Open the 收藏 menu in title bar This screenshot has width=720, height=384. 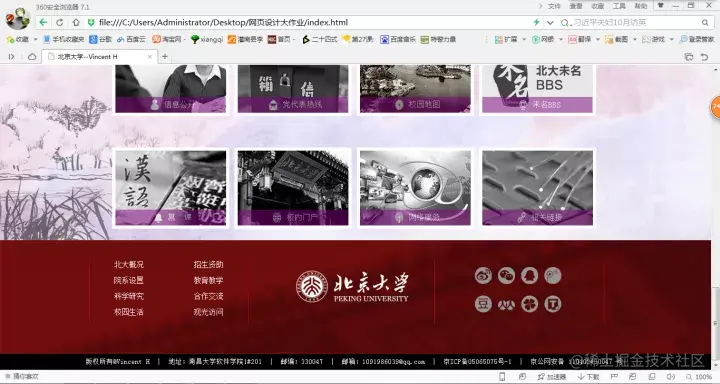tap(597, 6)
